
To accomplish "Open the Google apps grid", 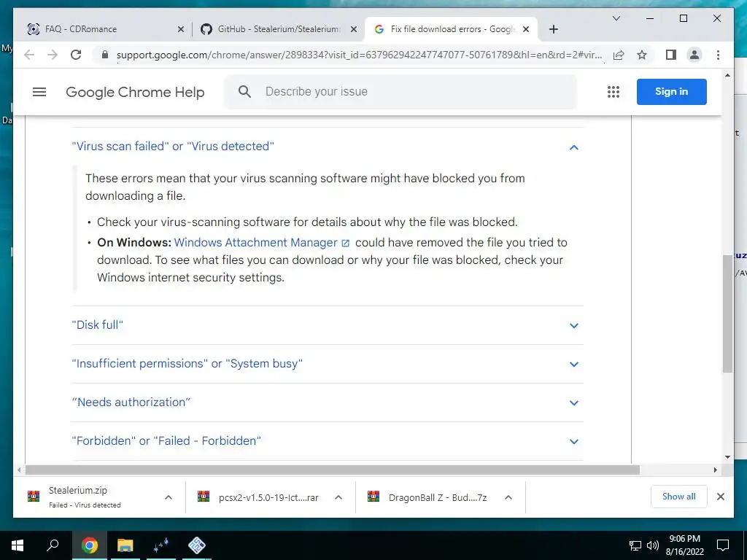I will [613, 92].
